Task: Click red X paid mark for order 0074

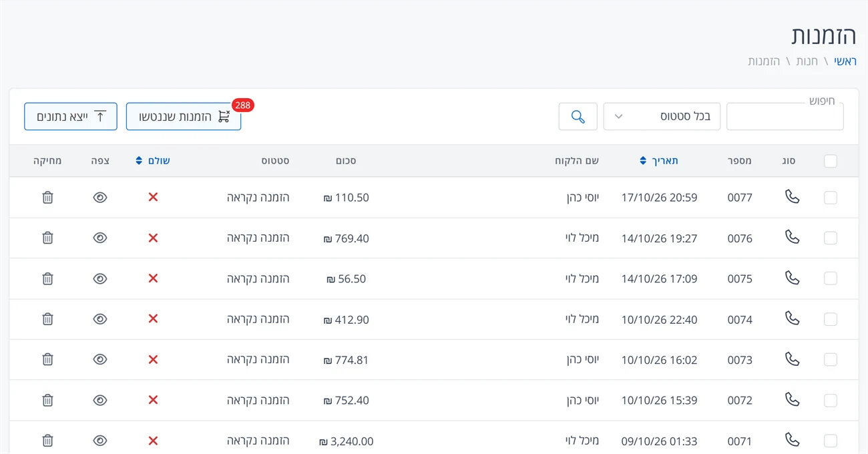Action: point(153,318)
